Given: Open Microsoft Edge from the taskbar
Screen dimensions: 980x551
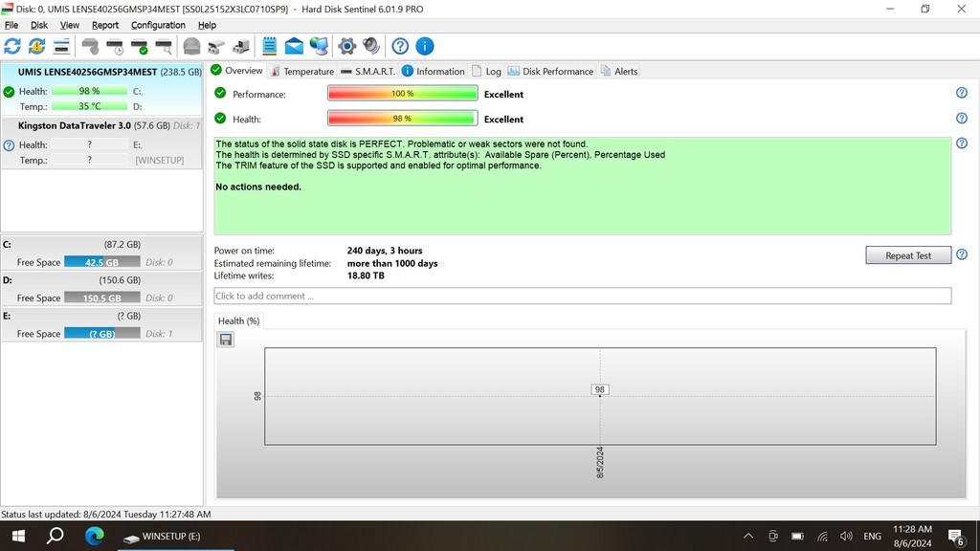Looking at the screenshot, I should pos(94,536).
